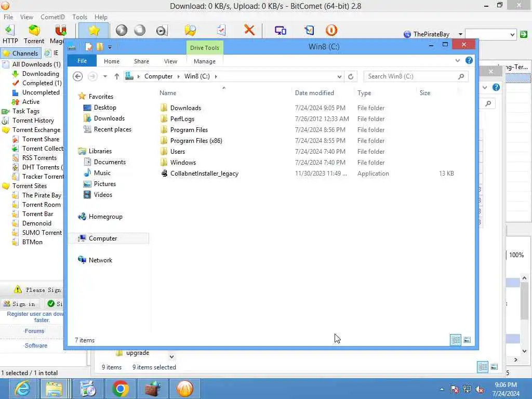Open ThePirateBay search engine dropdown
Screen dimensions: 532x399
[x=460, y=34]
